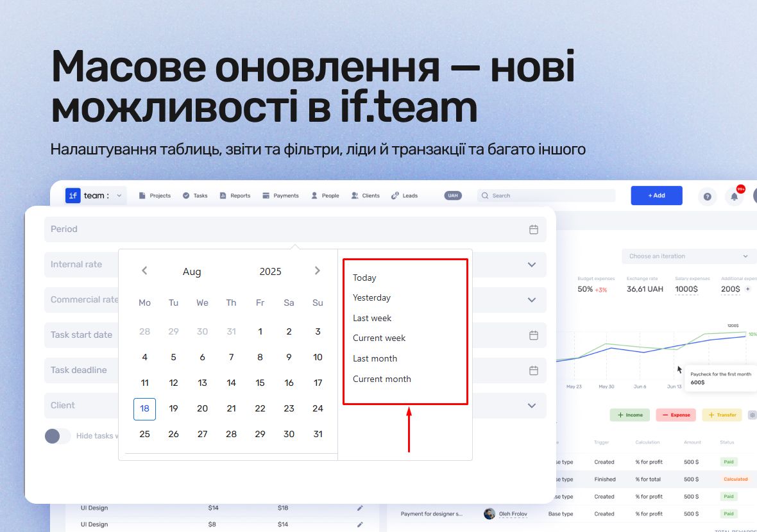Click the green Income button
757x532 pixels.
pyautogui.click(x=630, y=415)
